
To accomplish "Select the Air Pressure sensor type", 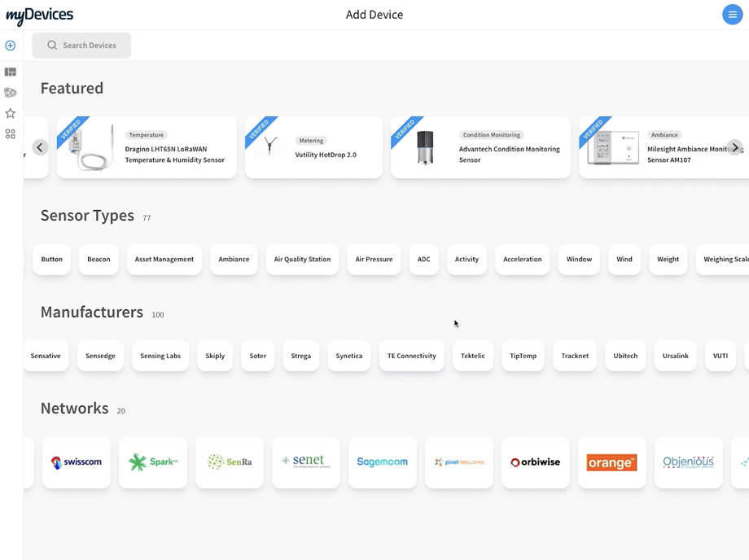I will pos(374,259).
